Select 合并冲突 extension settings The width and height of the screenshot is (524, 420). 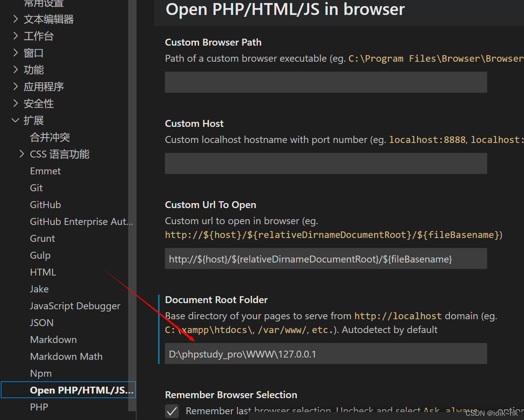point(50,137)
